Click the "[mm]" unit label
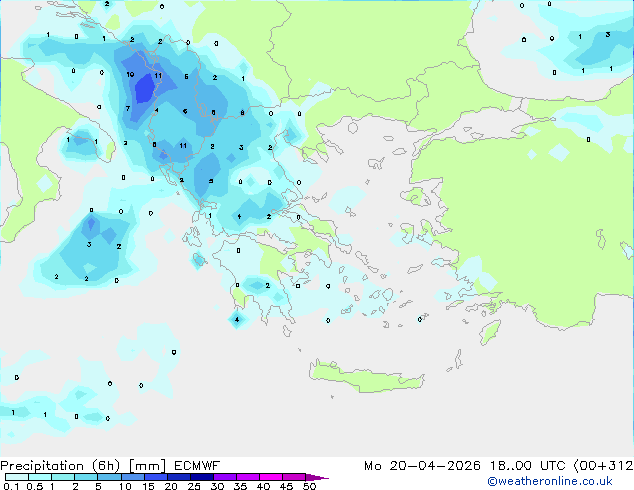 [147, 466]
